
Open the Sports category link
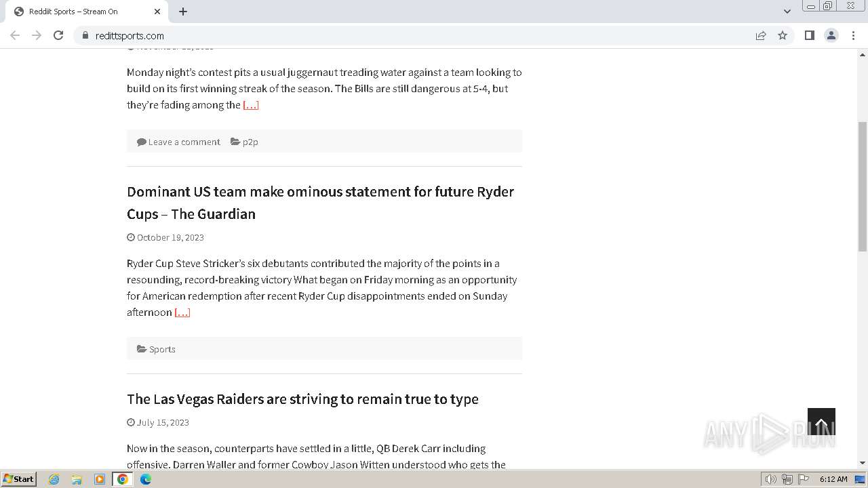tap(162, 349)
